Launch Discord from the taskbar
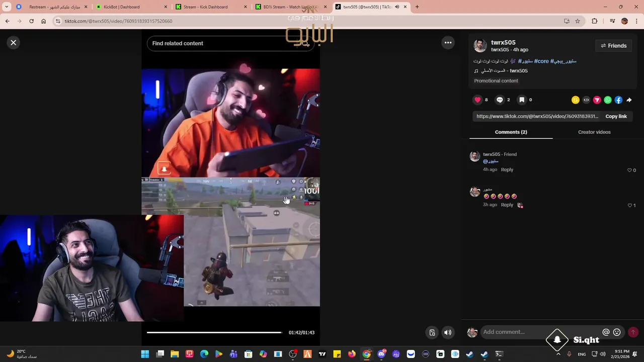 (x=381, y=354)
